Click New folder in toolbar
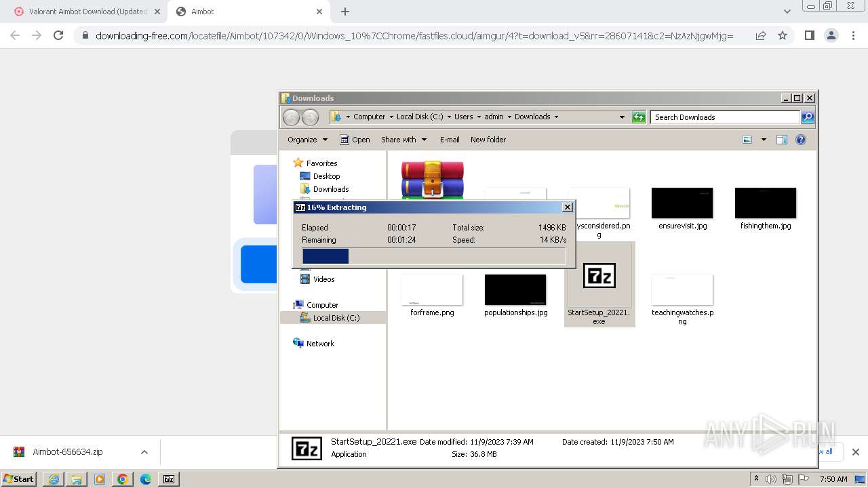The height and width of the screenshot is (488, 868). [488, 140]
